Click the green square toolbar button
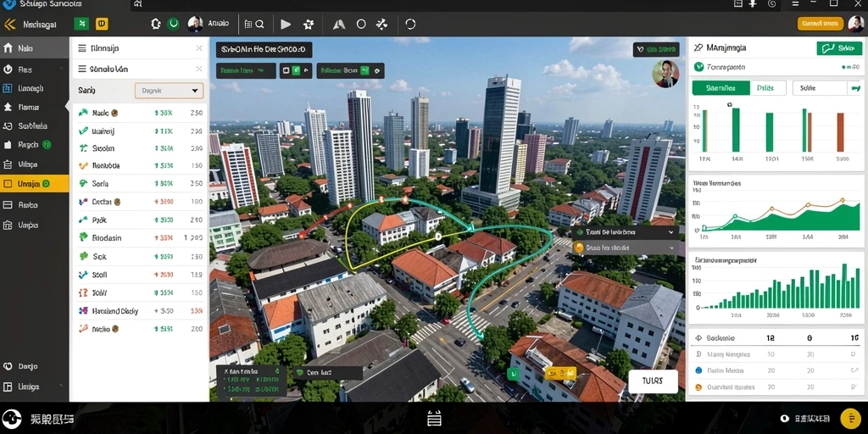The width and height of the screenshot is (868, 434). click(82, 24)
